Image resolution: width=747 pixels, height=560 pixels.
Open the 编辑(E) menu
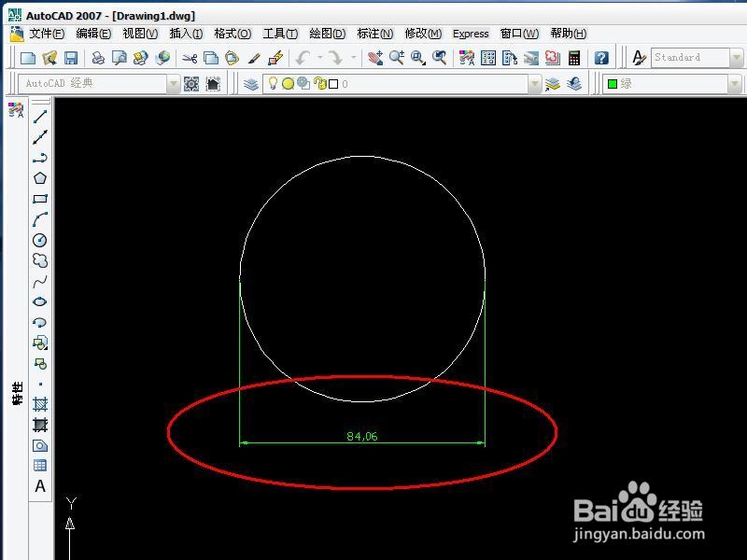pos(93,34)
